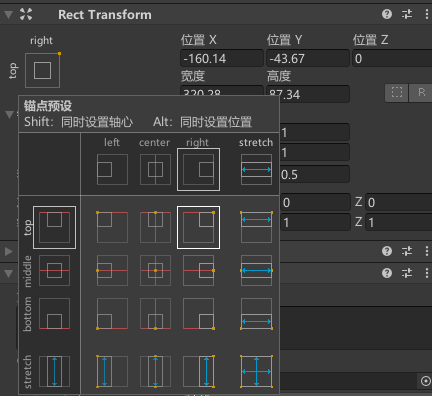This screenshot has width=432, height=396.
Task: Set anchor preset to middle horizontal stretch
Action: (x=256, y=270)
